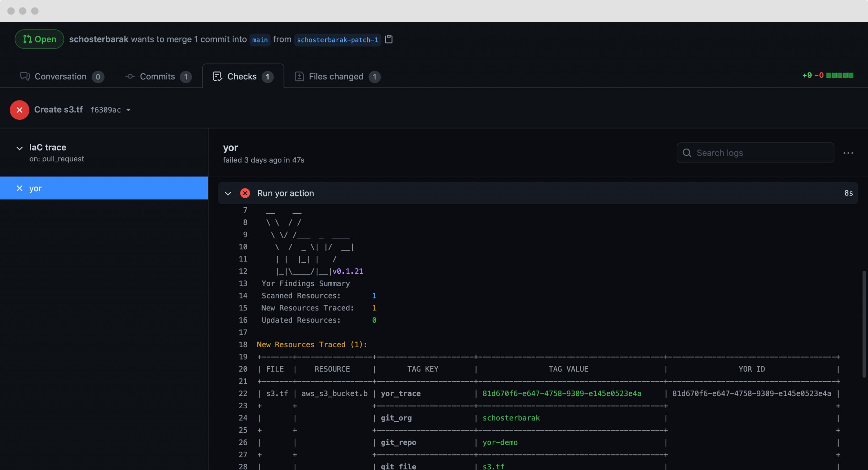The width and height of the screenshot is (868, 470).
Task: Click the Commits tab icon
Action: pyautogui.click(x=130, y=76)
